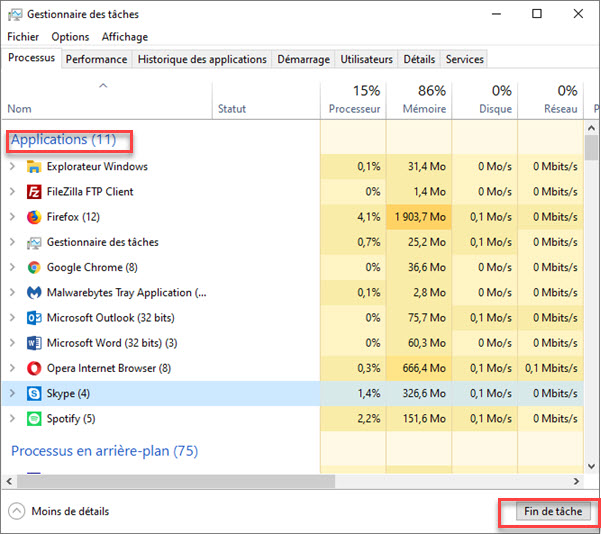Sort by Mémoire column header
This screenshot has width=601, height=534.
[419, 99]
